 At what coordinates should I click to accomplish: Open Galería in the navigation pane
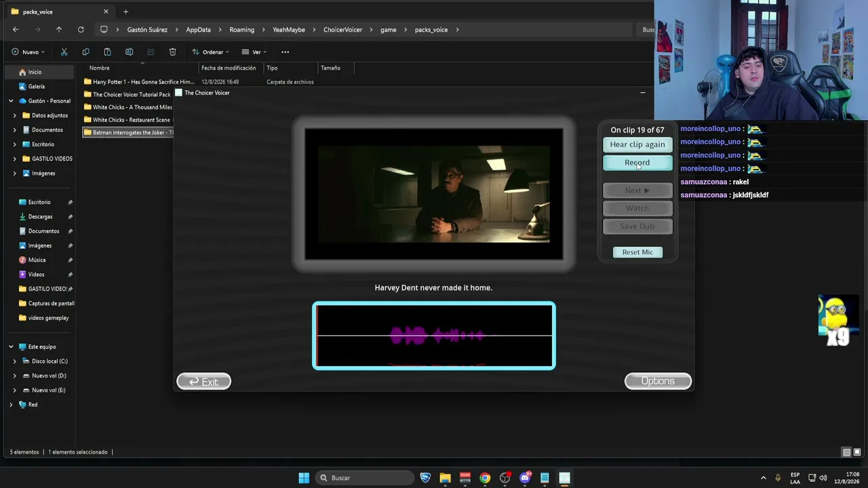pyautogui.click(x=37, y=87)
